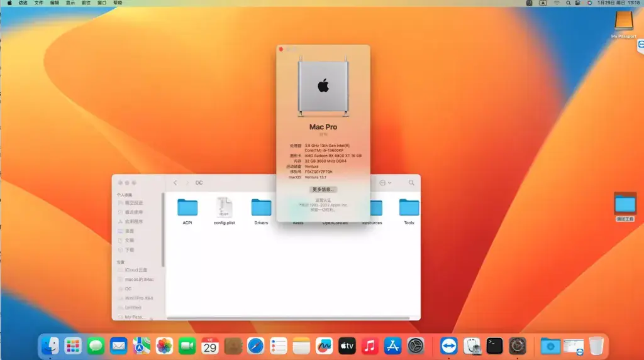Select Documents in Finder sidebar
The image size is (644, 360).
pos(131,241)
